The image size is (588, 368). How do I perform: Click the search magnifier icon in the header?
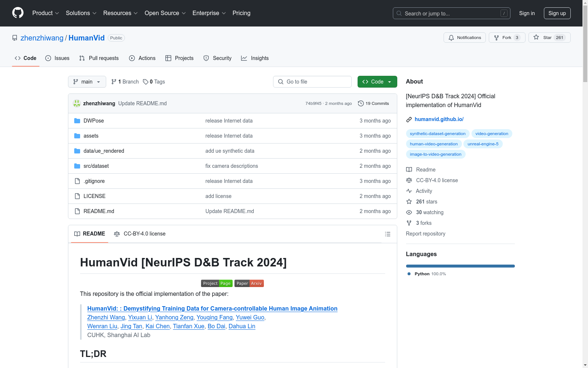click(x=399, y=13)
